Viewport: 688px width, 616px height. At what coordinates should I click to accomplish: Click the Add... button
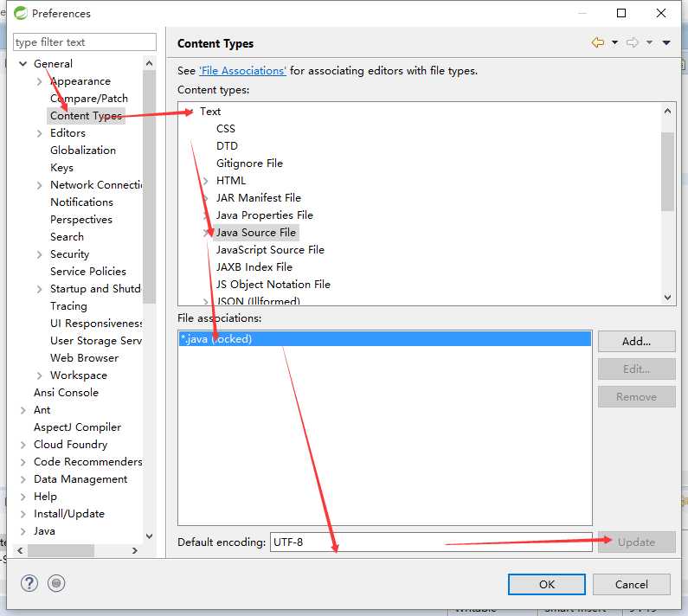[x=636, y=342]
